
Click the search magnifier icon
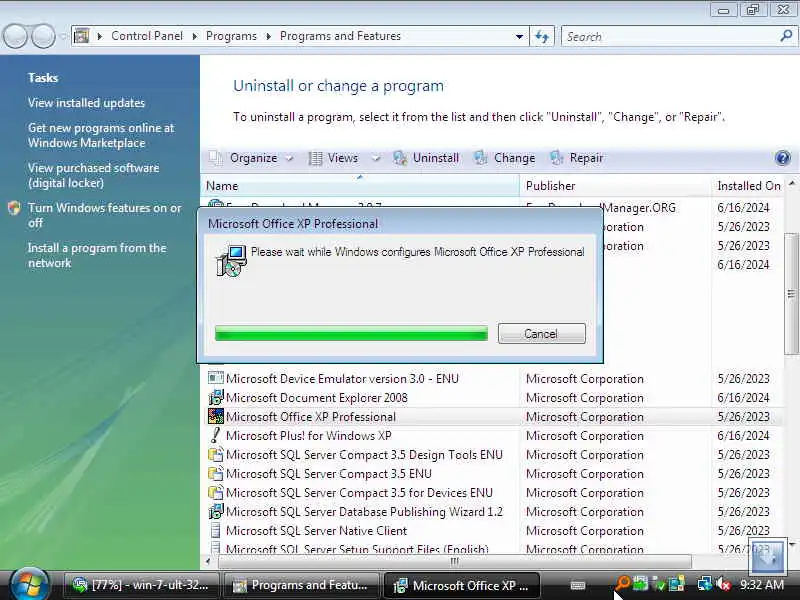(x=786, y=36)
